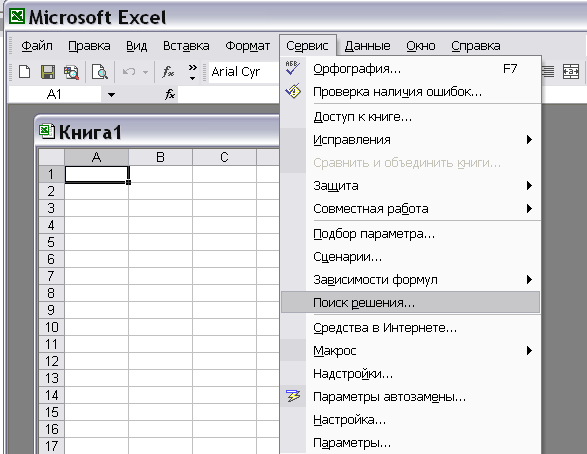The height and width of the screenshot is (454, 587).
Task: Click the Undo arrow icon
Action: tap(129, 71)
